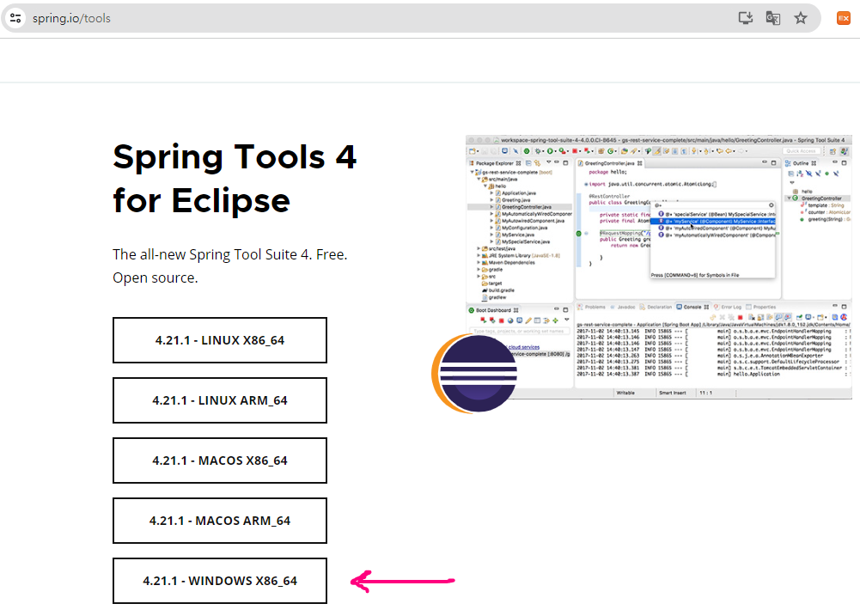Download 4.21.1 - WINDOWS X86_64
Viewport: 860px width, 616px height.
(220, 581)
